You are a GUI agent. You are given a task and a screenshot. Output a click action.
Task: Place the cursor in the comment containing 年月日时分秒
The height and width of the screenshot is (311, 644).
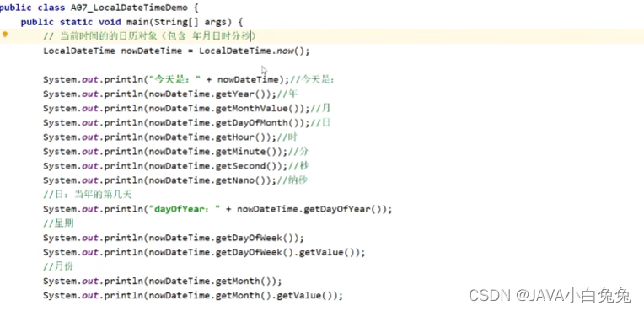149,36
